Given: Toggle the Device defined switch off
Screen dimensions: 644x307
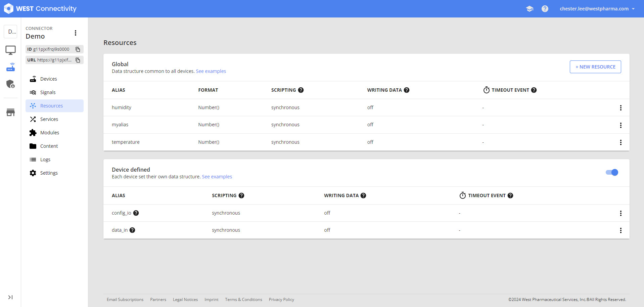Looking at the screenshot, I should pyautogui.click(x=612, y=172).
